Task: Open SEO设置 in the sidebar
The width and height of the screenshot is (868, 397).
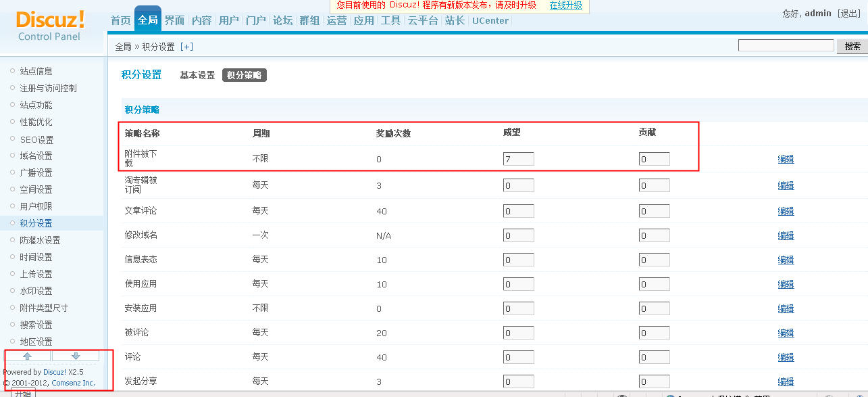Action: 36,140
